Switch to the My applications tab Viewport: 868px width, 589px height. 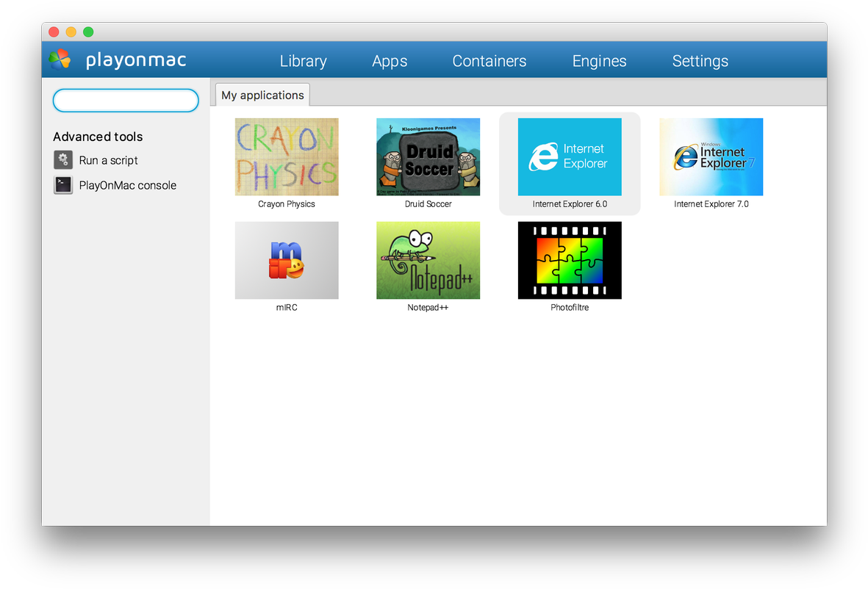coord(262,95)
